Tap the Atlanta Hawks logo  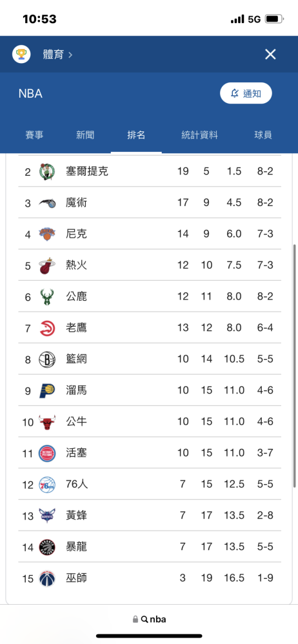[47, 328]
